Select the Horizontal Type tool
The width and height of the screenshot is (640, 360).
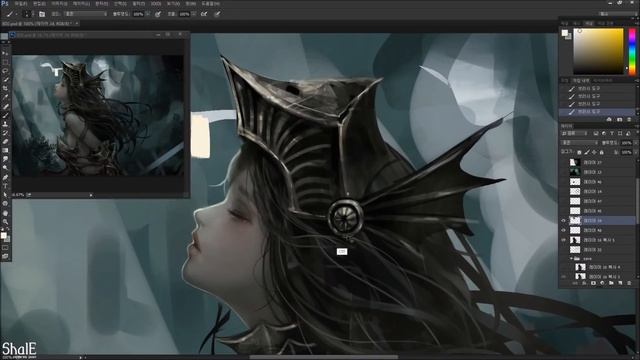[5, 186]
